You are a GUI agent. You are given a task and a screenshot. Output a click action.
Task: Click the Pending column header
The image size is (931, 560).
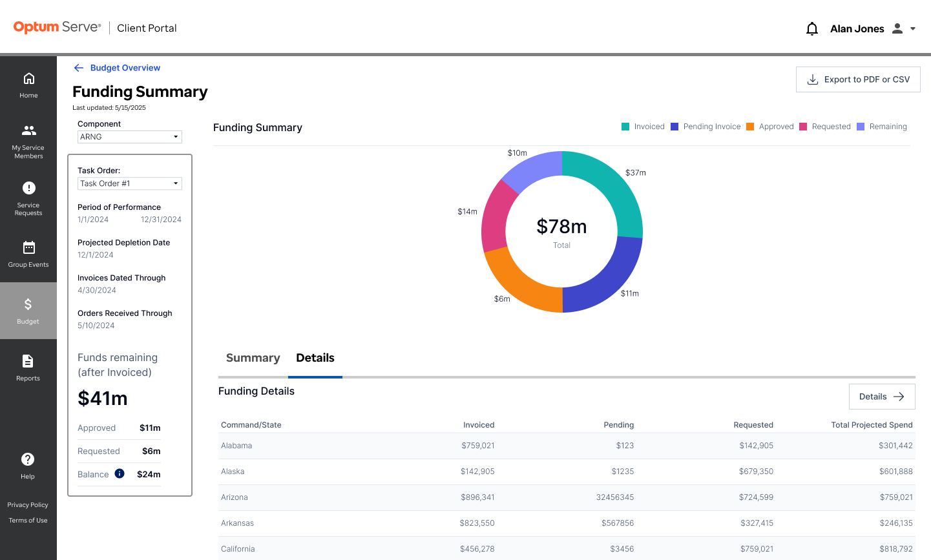click(619, 425)
